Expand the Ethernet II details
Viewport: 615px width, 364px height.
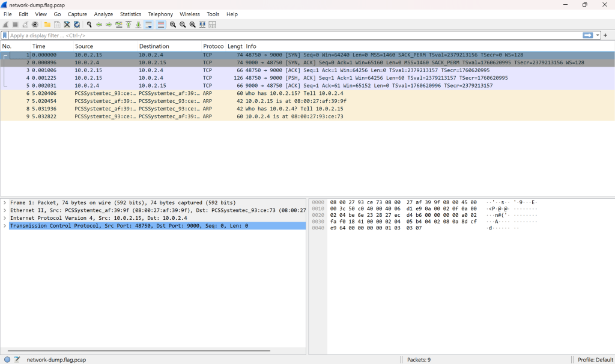(5, 211)
